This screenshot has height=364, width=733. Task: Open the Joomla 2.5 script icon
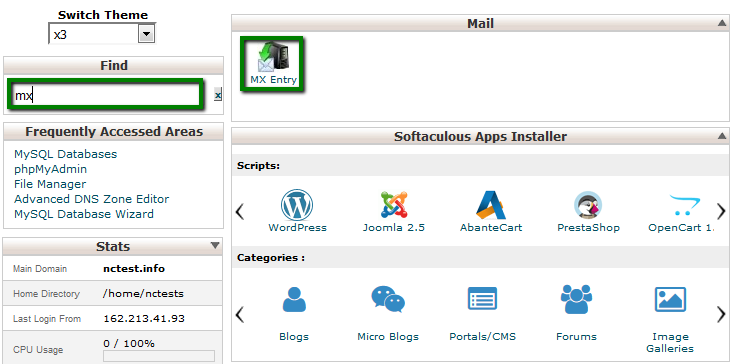[394, 205]
